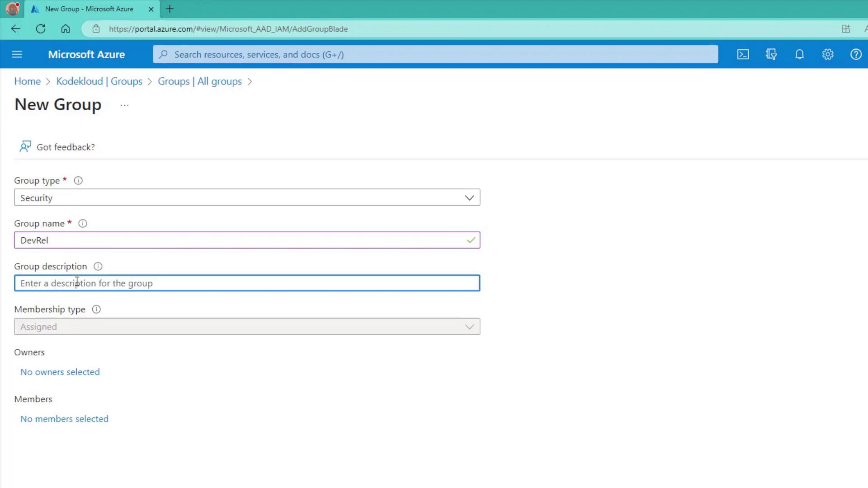This screenshot has width=868, height=488.
Task: Open the notifications bell
Action: click(799, 54)
